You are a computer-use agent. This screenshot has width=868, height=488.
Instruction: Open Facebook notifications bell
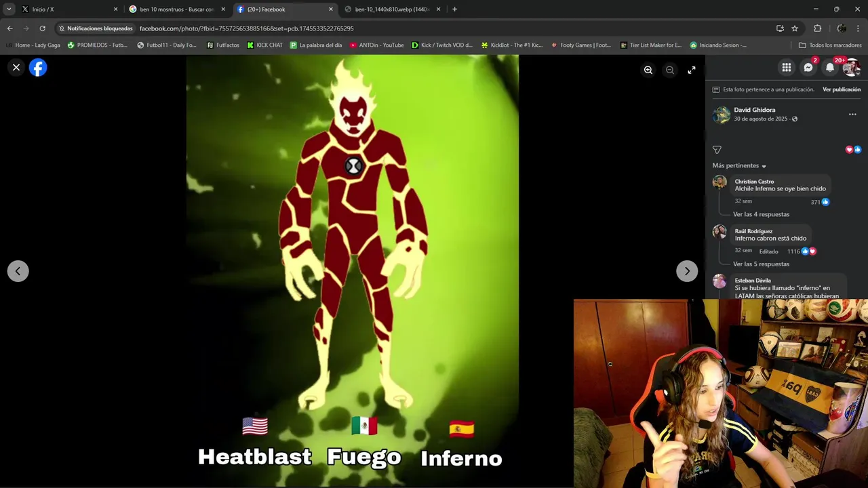tap(830, 67)
